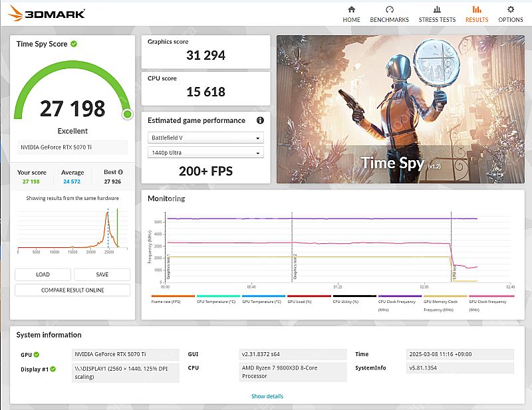
Task: Click the 200+ FPS estimate
Action: [x=205, y=171]
